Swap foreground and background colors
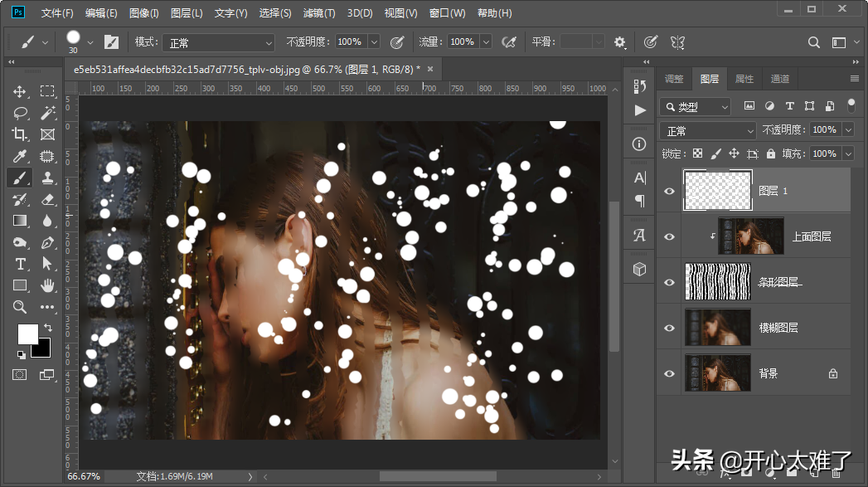The height and width of the screenshot is (487, 868). click(48, 328)
